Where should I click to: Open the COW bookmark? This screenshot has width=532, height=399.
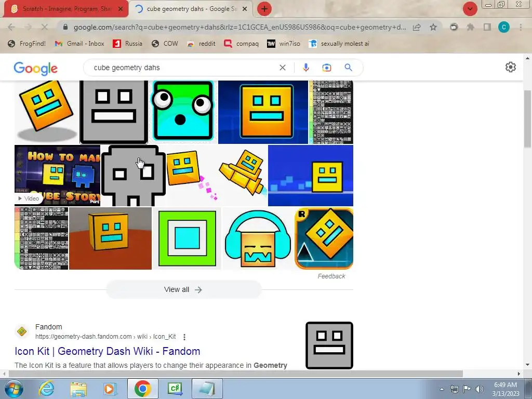click(x=165, y=44)
